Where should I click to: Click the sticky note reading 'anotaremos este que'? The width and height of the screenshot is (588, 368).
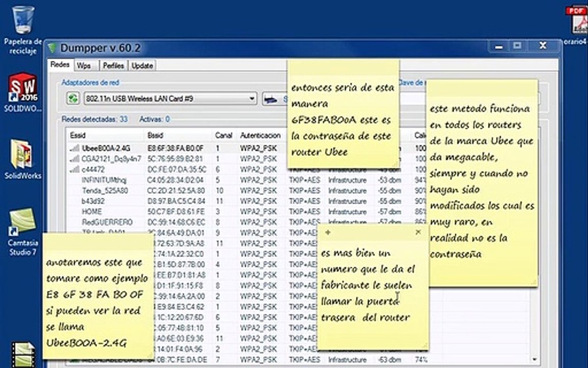[x=97, y=295]
